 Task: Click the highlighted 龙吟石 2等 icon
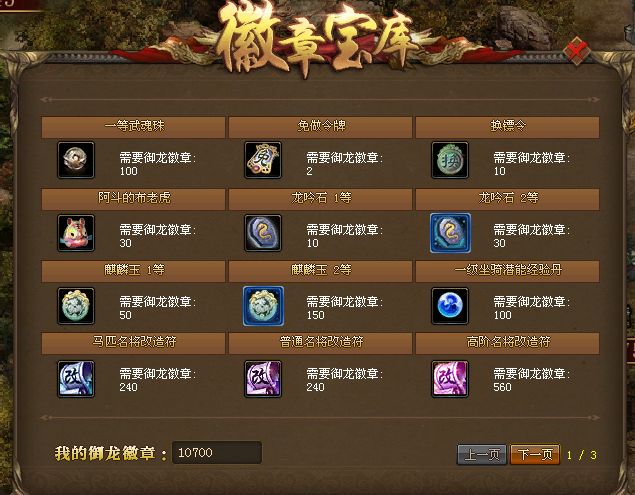pos(450,233)
